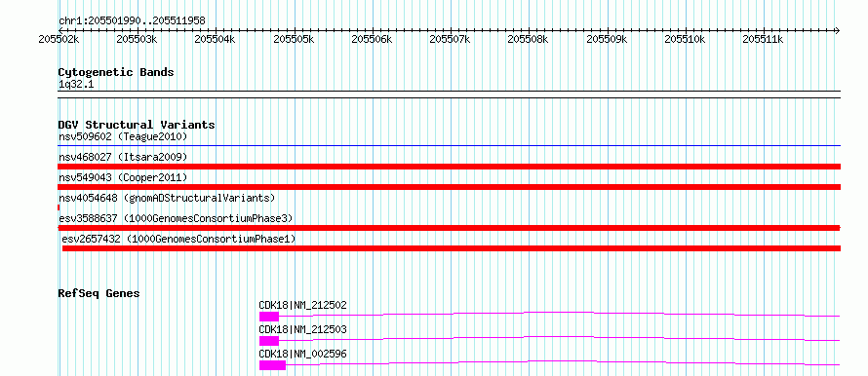Click the Cytogenetic Bands track title
868x376 pixels.
116,72
